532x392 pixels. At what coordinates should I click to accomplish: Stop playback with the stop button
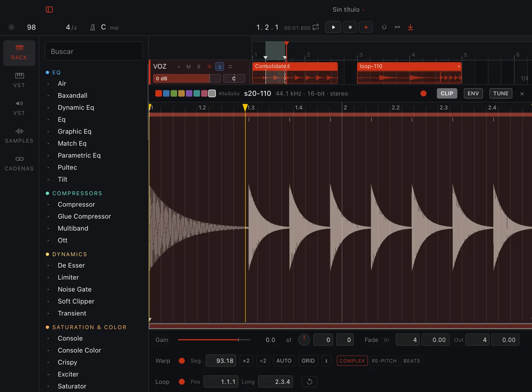click(350, 27)
